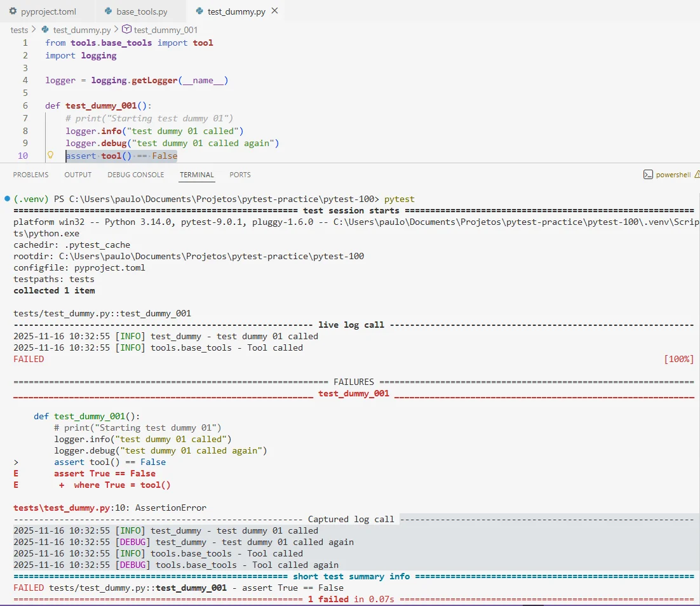Switch to the base_tools.py tab
The image size is (700, 606).
(x=140, y=11)
